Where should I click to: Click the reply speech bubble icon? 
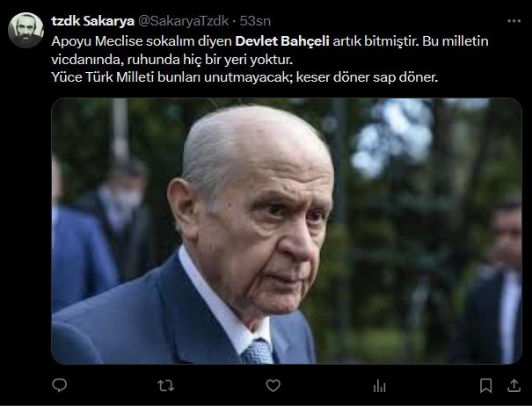tap(60, 385)
